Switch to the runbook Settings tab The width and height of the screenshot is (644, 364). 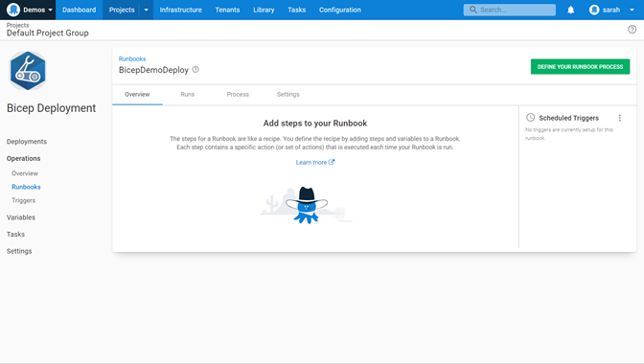(x=287, y=95)
